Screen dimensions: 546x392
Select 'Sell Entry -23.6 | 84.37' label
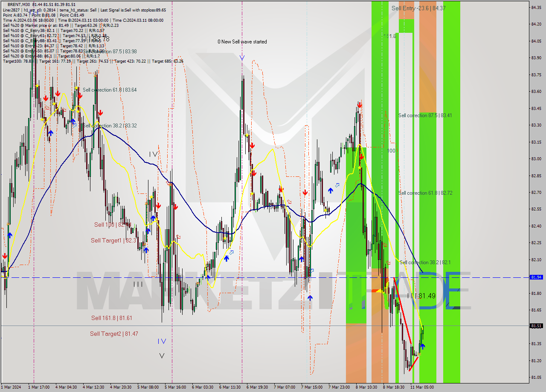point(418,8)
